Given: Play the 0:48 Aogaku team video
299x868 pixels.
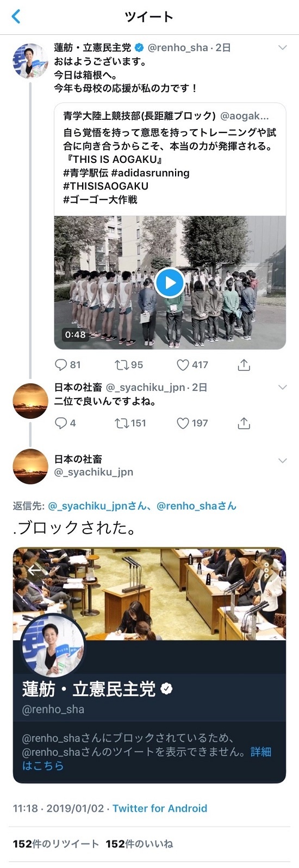Looking at the screenshot, I should (170, 283).
